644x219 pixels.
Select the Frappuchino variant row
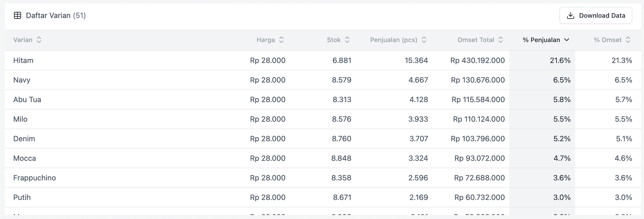pos(323,178)
